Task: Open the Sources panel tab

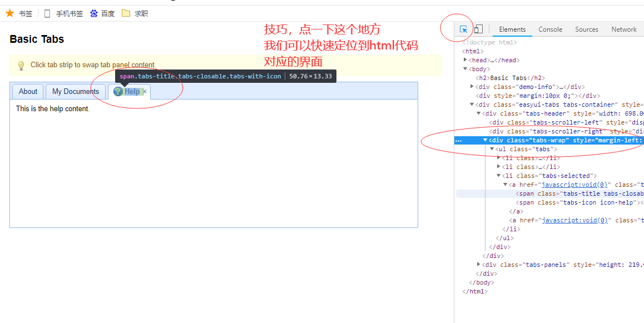Action: (587, 29)
